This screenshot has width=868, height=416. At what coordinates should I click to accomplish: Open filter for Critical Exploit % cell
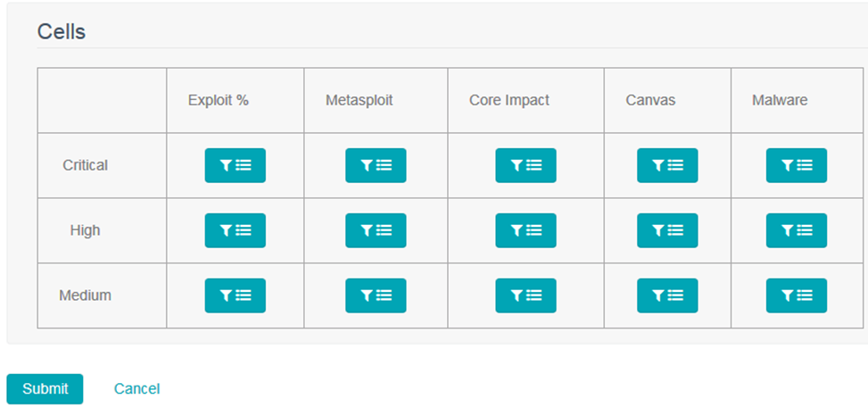[235, 165]
